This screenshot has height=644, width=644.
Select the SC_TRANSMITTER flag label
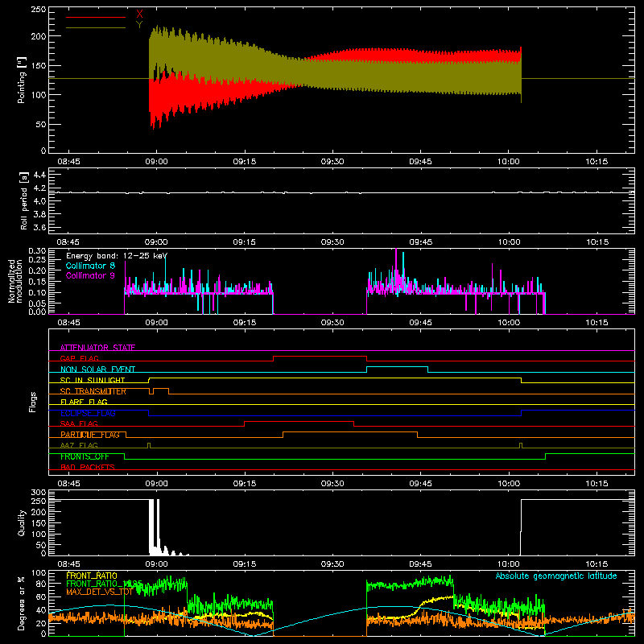coord(93,391)
